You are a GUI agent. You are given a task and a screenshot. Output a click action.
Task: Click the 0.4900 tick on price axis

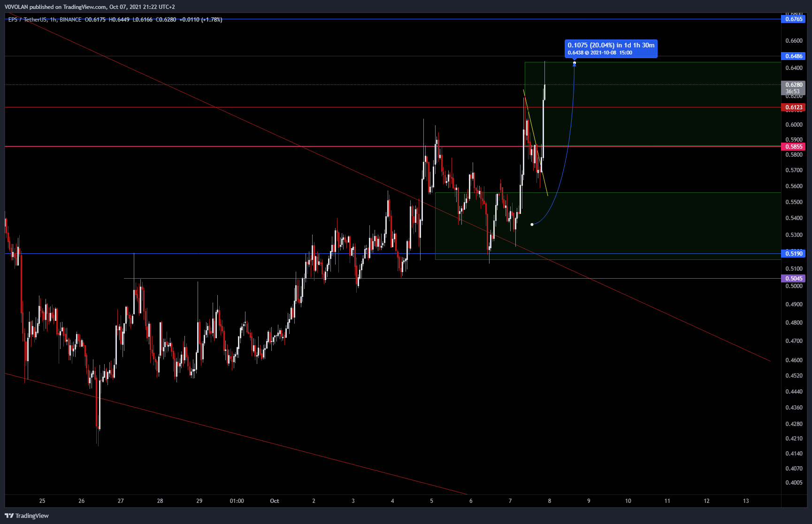(x=794, y=304)
